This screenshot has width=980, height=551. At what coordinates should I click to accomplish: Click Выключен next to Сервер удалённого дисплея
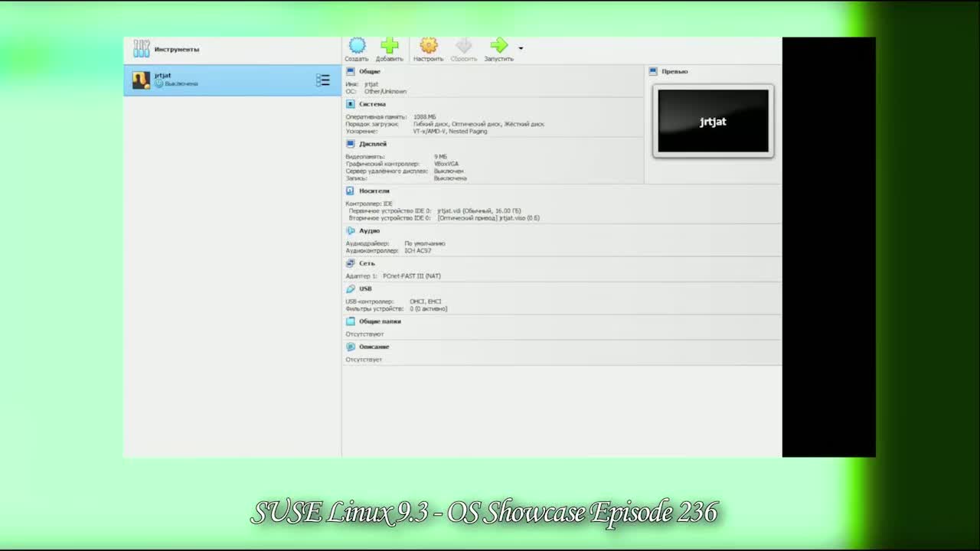point(449,171)
